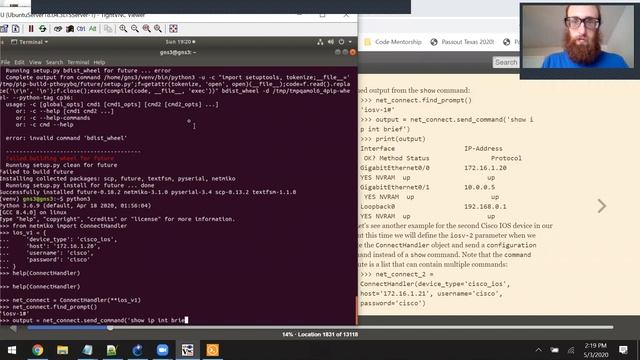
Task: Open the Notepad++ icon in taskbar
Action: [112, 350]
